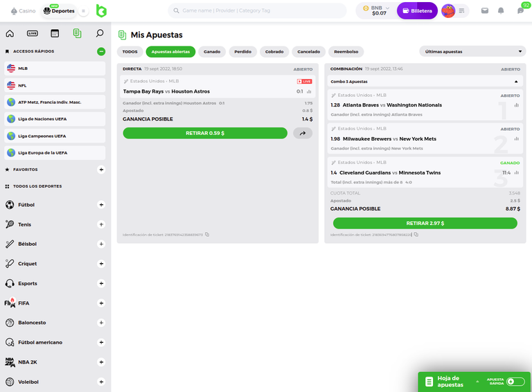Open the Últimas apuestas dropdown
This screenshot has height=392, width=532.
[472, 51]
